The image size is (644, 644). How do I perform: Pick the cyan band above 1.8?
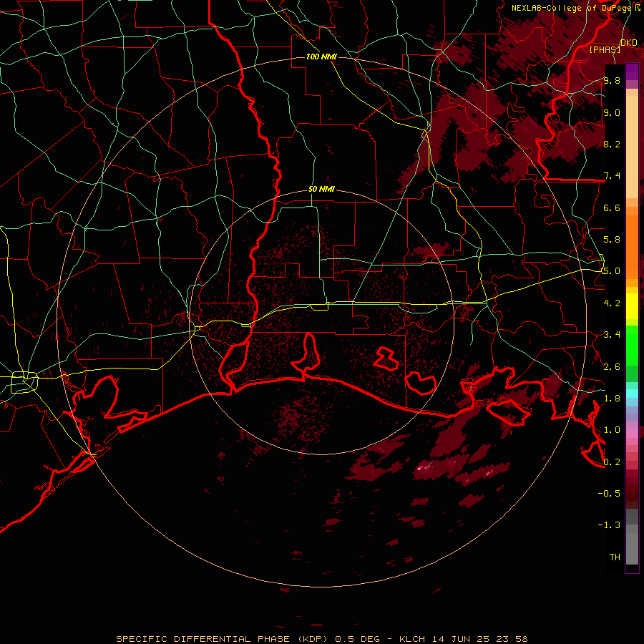point(632,394)
